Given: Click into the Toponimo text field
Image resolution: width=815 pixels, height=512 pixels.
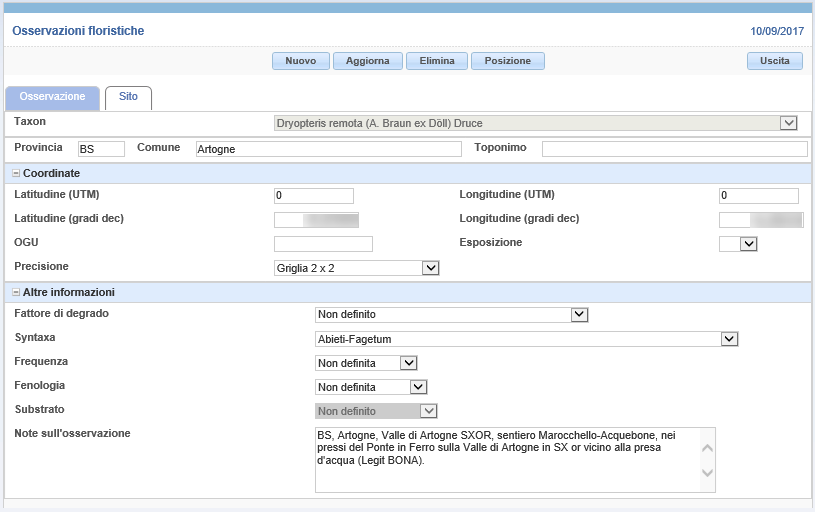Looking at the screenshot, I should 675,149.
